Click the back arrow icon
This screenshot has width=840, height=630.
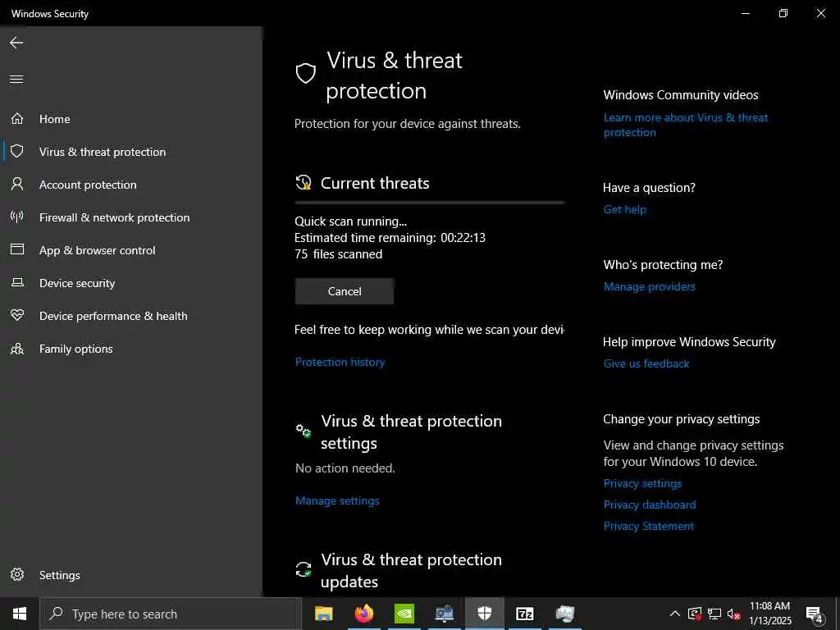[x=16, y=43]
